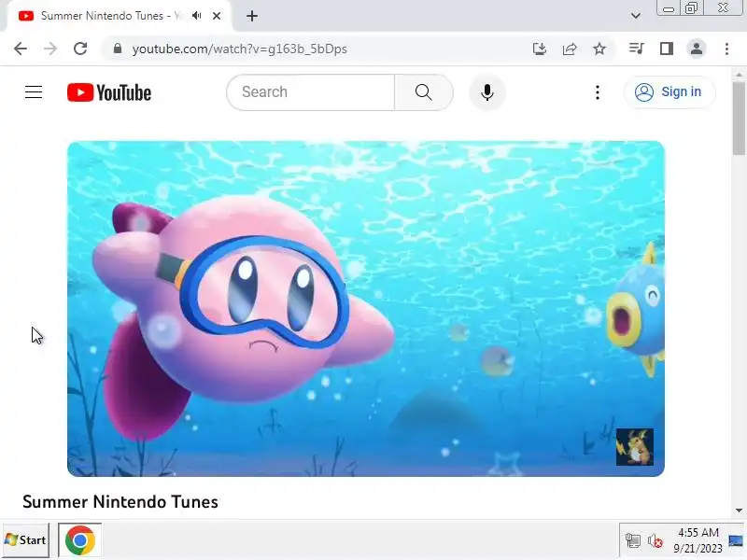747x560 pixels.
Task: Open muted volume icon in system tray
Action: pyautogui.click(x=655, y=541)
